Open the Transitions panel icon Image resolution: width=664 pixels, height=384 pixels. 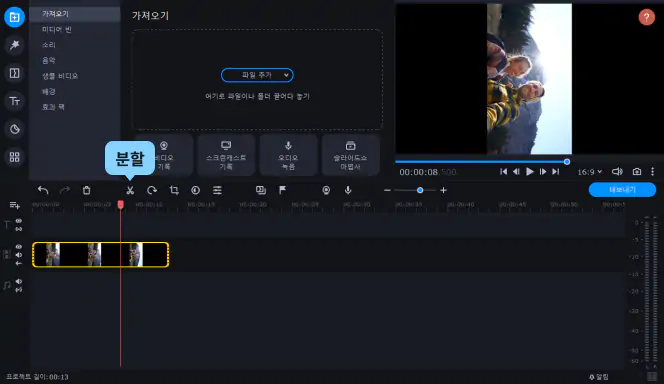pyautogui.click(x=14, y=73)
